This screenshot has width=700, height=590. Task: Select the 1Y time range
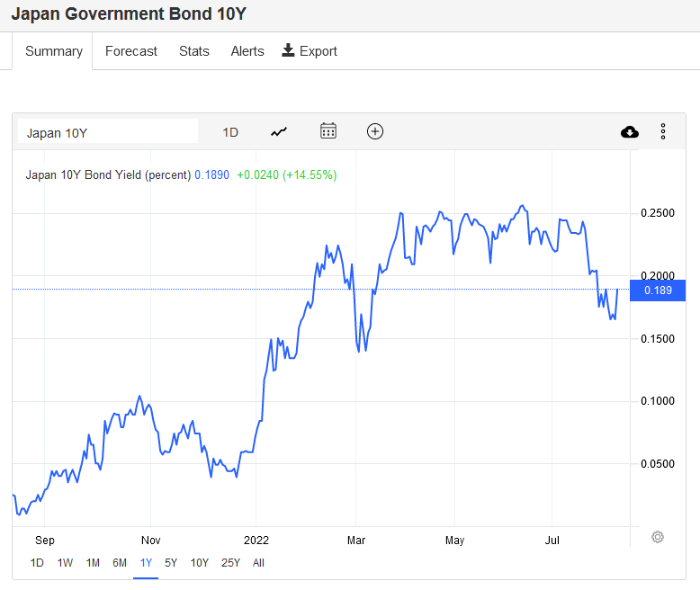[x=146, y=563]
